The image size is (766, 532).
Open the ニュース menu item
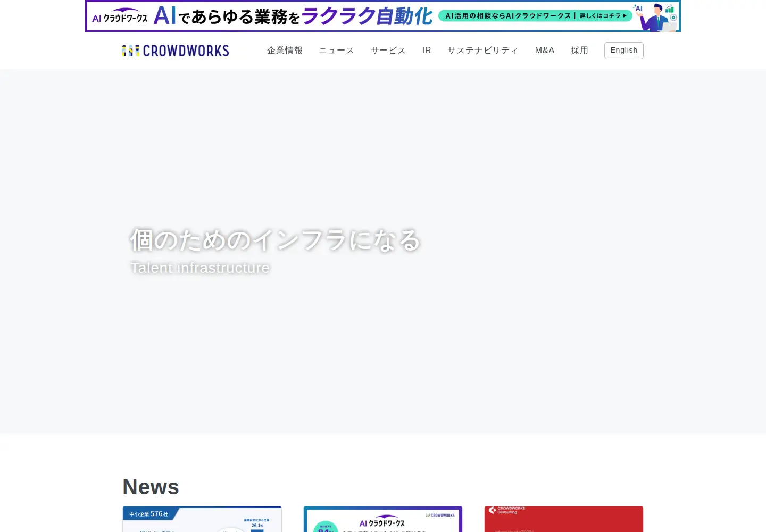[x=336, y=51]
